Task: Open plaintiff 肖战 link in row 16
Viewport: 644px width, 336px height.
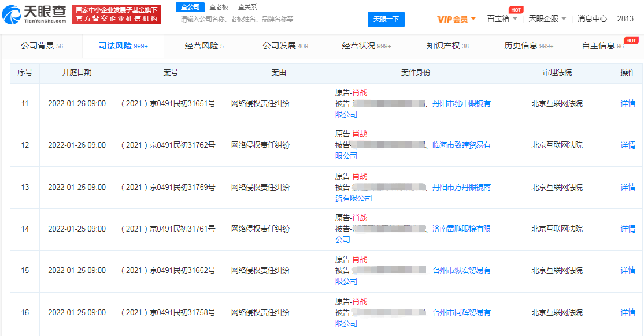Action: [360, 301]
